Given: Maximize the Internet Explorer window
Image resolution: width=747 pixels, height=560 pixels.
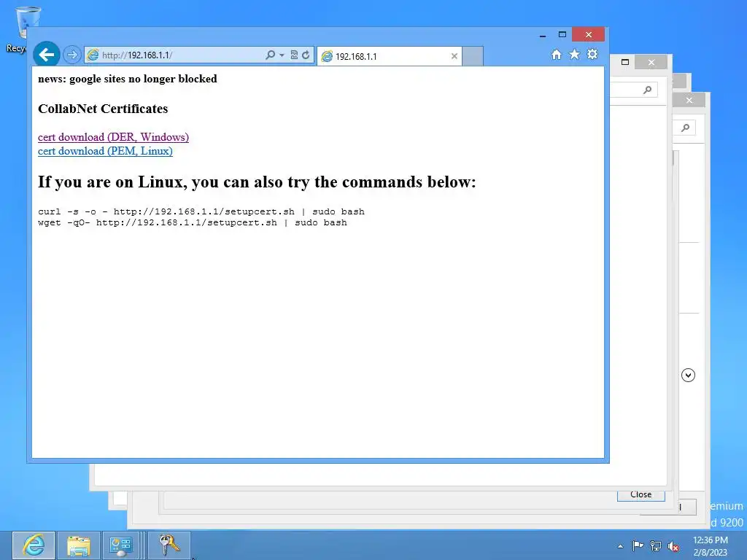Looking at the screenshot, I should [x=562, y=35].
